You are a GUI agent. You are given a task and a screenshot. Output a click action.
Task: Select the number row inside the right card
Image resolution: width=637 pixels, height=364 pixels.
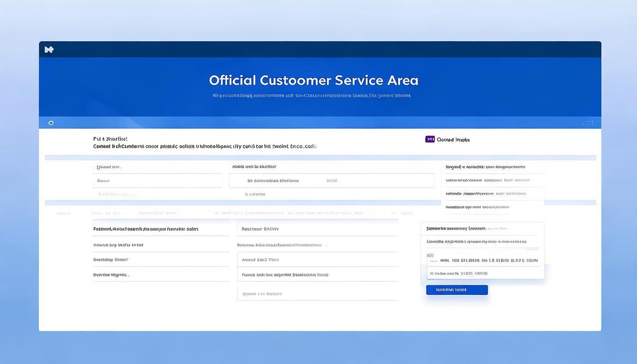point(482,260)
